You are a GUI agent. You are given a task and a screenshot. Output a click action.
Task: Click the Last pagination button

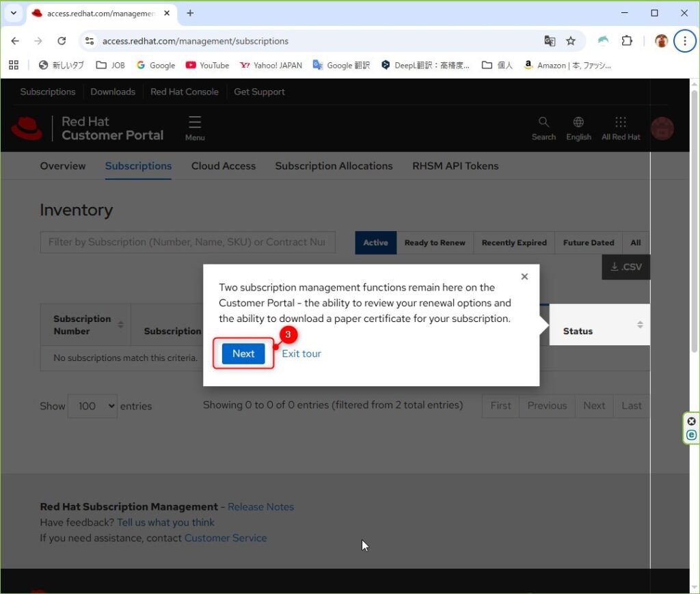tap(631, 405)
